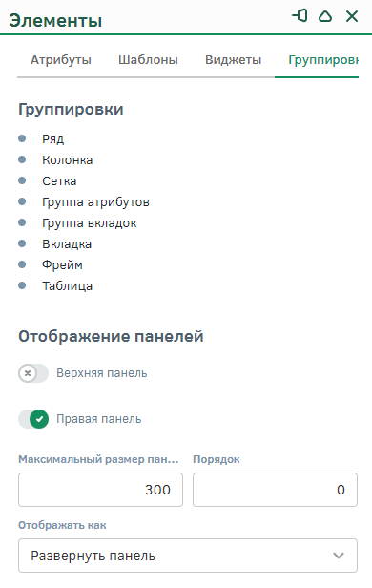The height and width of the screenshot is (588, 372).
Task: Focus the maximum panel size field showing 300
Action: pos(100,490)
